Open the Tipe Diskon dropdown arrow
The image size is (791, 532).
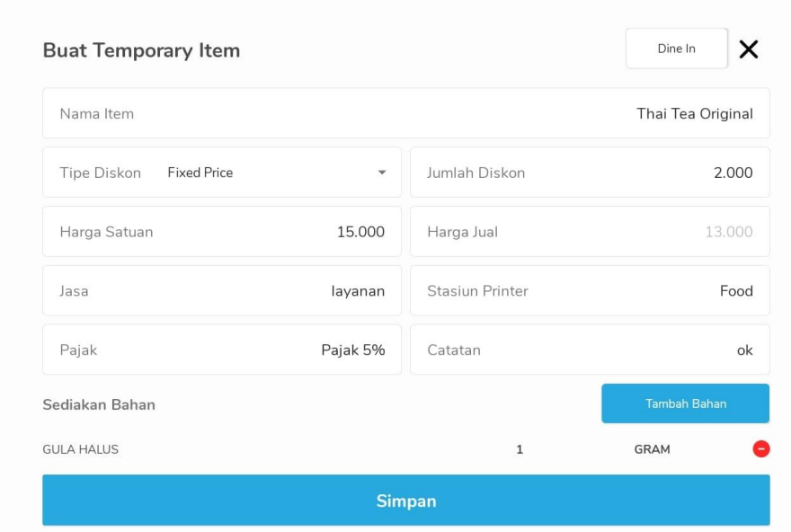click(382, 173)
